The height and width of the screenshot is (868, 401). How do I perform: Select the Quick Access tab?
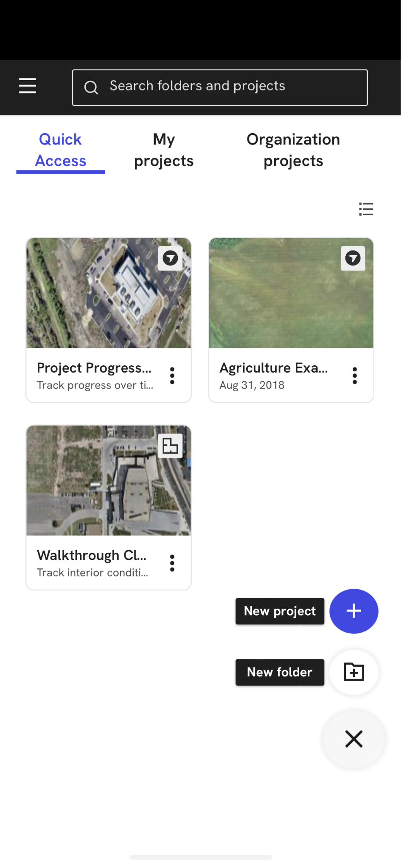coord(61,150)
